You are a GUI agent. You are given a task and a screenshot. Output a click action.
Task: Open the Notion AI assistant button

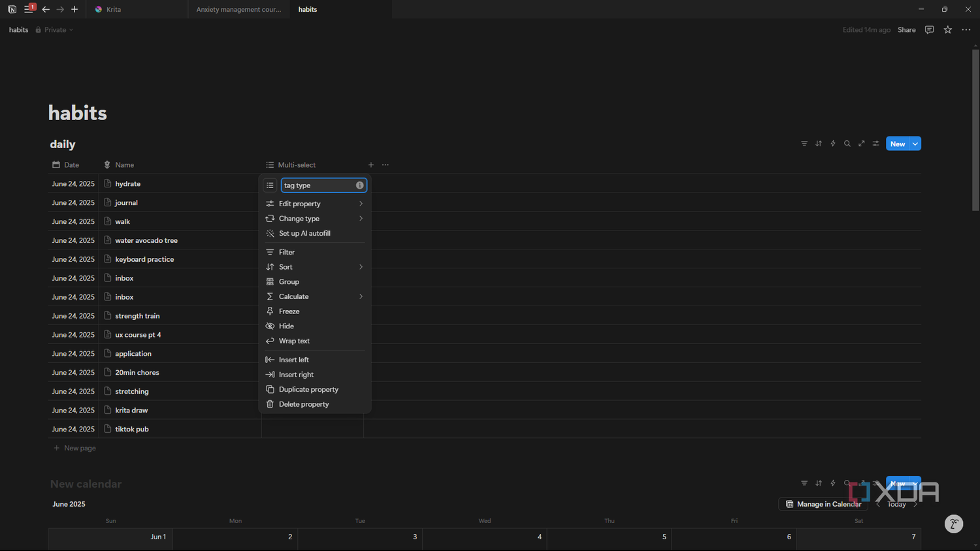pos(954,524)
